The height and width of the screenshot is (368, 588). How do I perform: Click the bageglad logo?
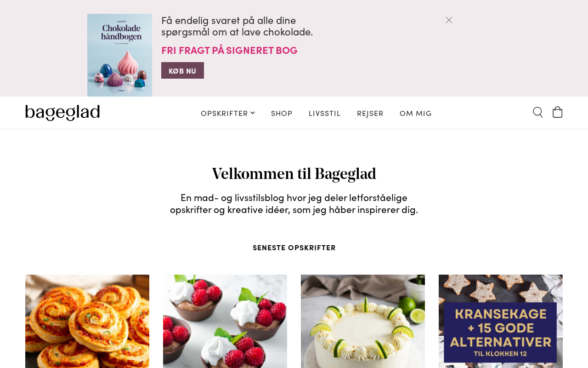click(x=62, y=113)
